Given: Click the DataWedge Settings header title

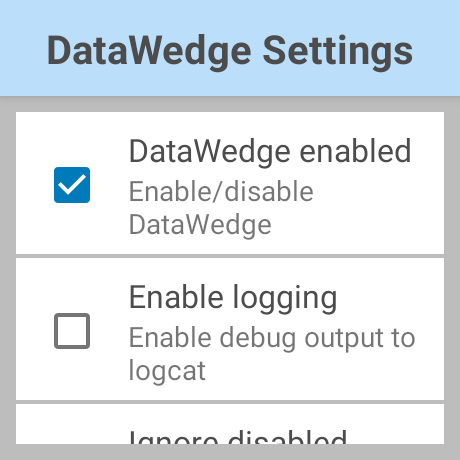Looking at the screenshot, I should (230, 51).
